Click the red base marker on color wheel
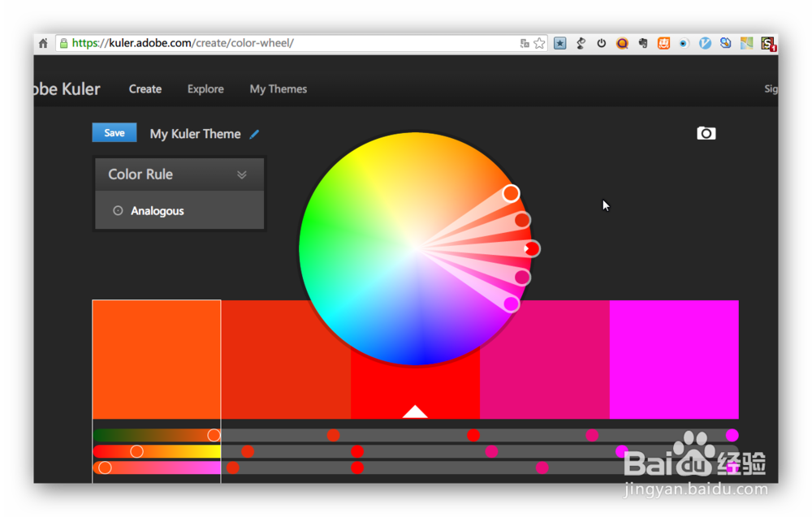The height and width of the screenshot is (517, 812). click(x=531, y=249)
